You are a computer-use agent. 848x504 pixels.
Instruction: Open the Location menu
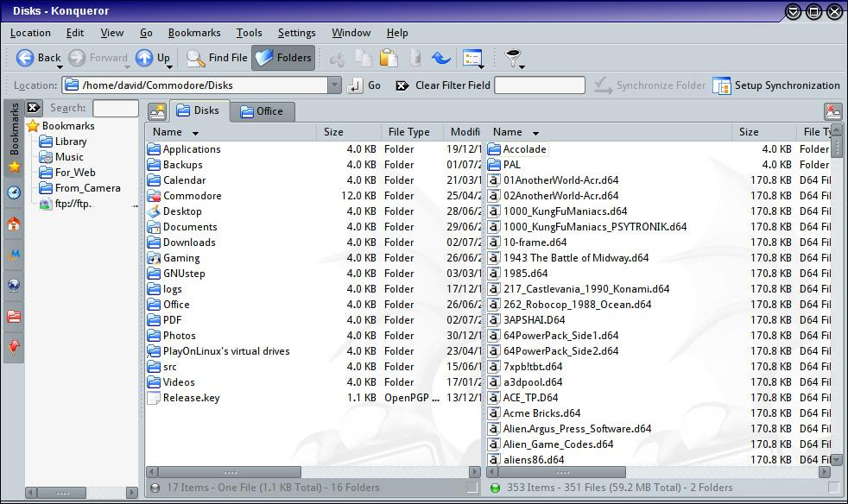(30, 33)
